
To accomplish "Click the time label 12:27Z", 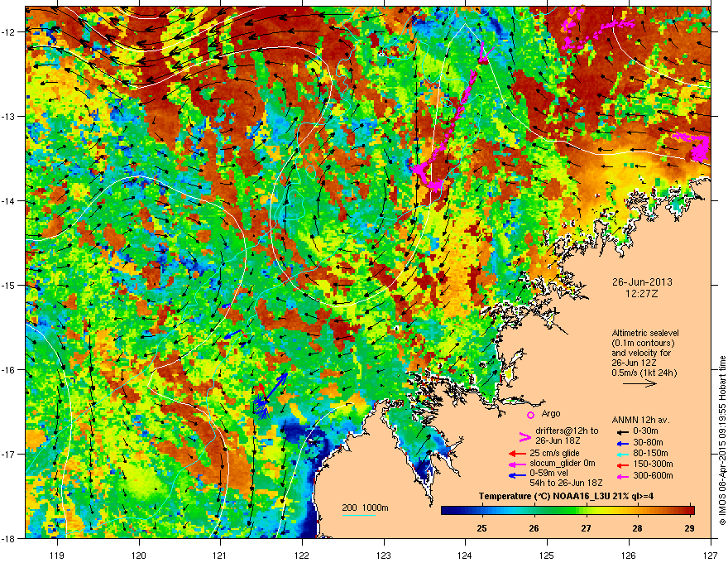I will [x=641, y=294].
